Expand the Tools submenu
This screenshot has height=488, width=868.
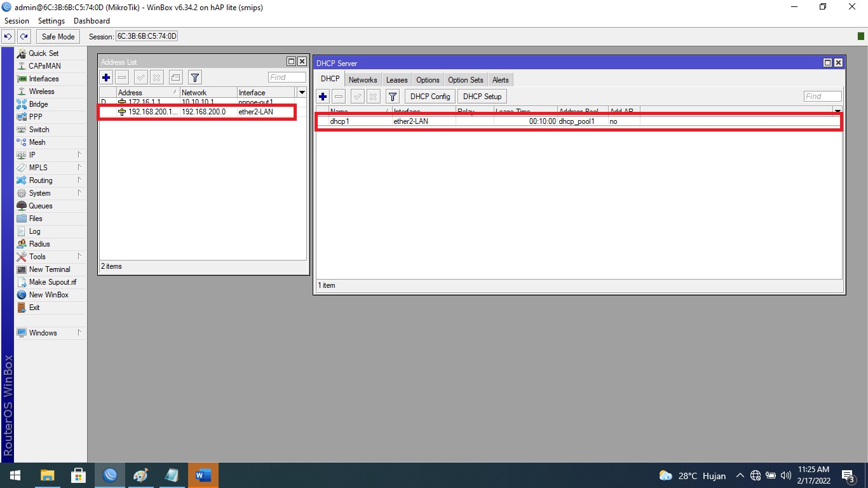[50, 257]
